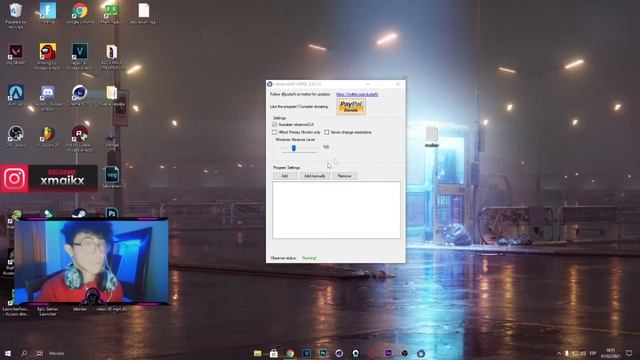Select the FL Studio 20 desktop shortcut
The image size is (640, 360).
[x=48, y=136]
